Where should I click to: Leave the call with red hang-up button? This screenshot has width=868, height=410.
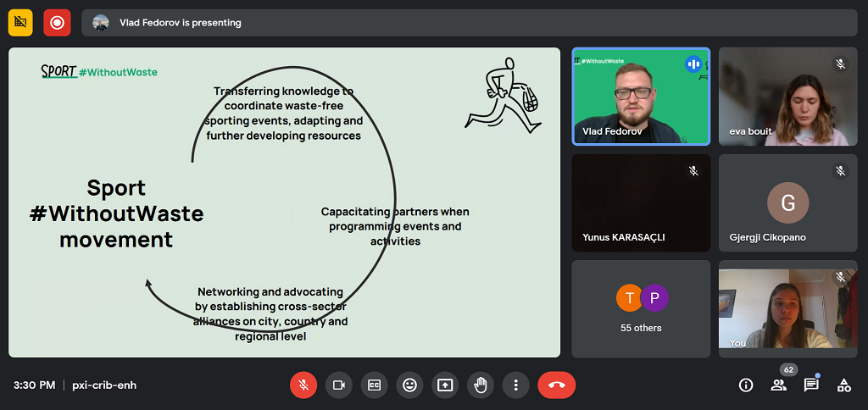[x=556, y=385]
